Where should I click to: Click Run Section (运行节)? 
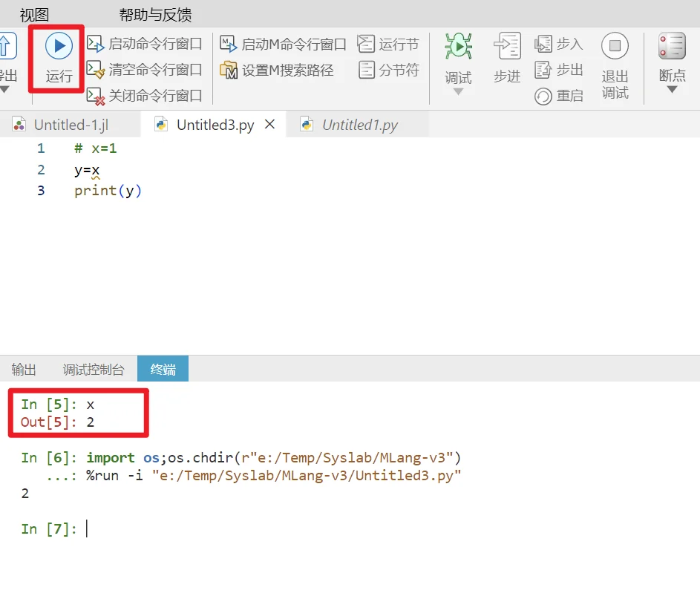[388, 45]
